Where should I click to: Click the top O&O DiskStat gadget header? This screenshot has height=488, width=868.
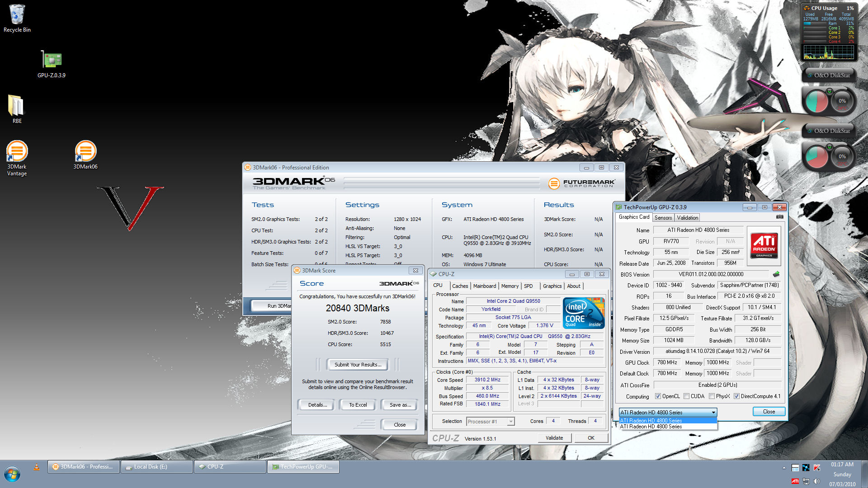click(x=829, y=75)
